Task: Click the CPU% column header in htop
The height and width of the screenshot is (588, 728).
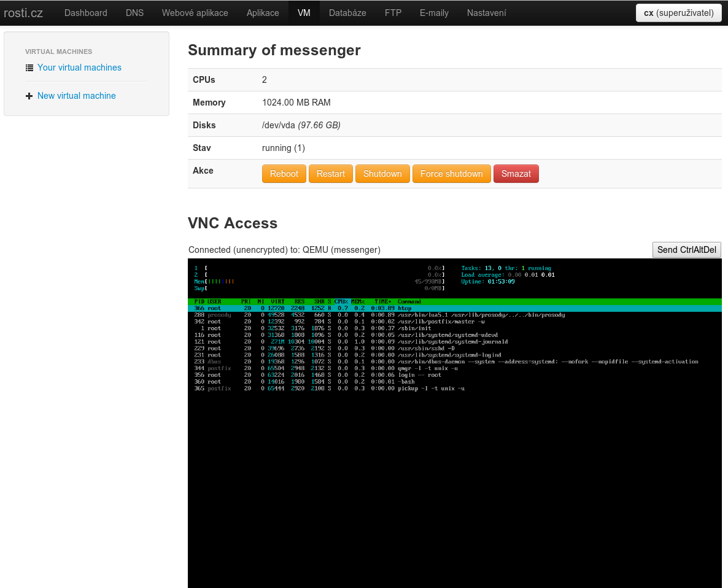Action: point(341,301)
